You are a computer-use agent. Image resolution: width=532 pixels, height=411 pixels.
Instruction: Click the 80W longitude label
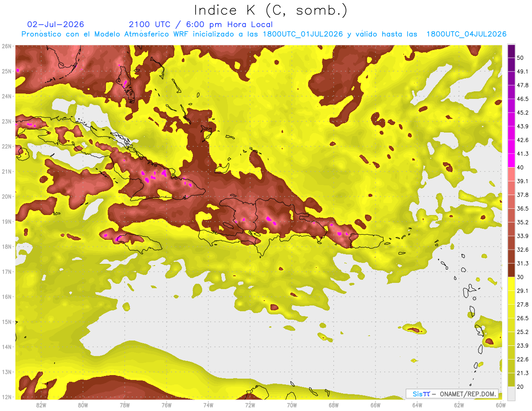(83, 405)
